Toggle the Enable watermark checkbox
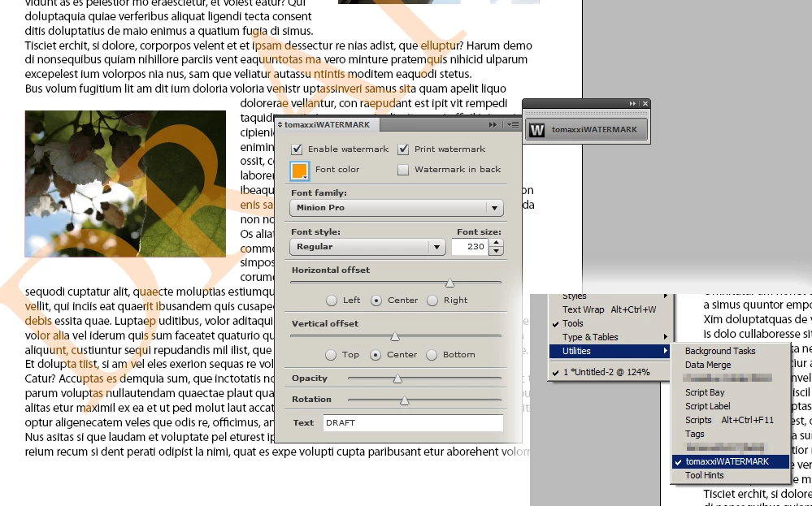Screen dimensions: 812x506 click(x=297, y=149)
